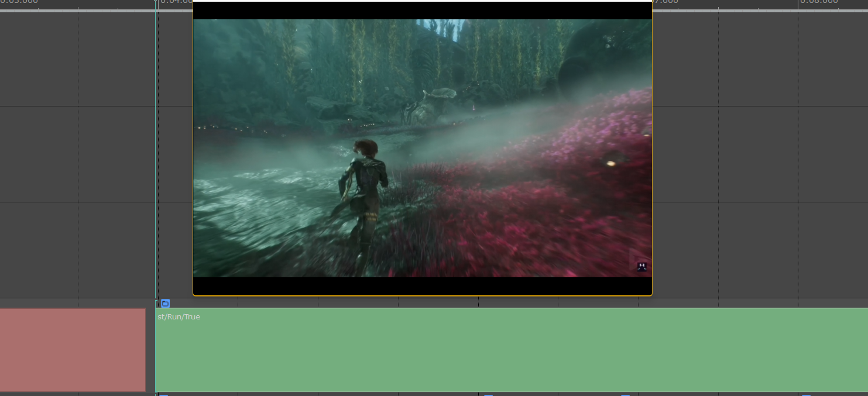This screenshot has height=396, width=868.
Task: Click the small watermark icon in the preview corner
Action: point(641,267)
